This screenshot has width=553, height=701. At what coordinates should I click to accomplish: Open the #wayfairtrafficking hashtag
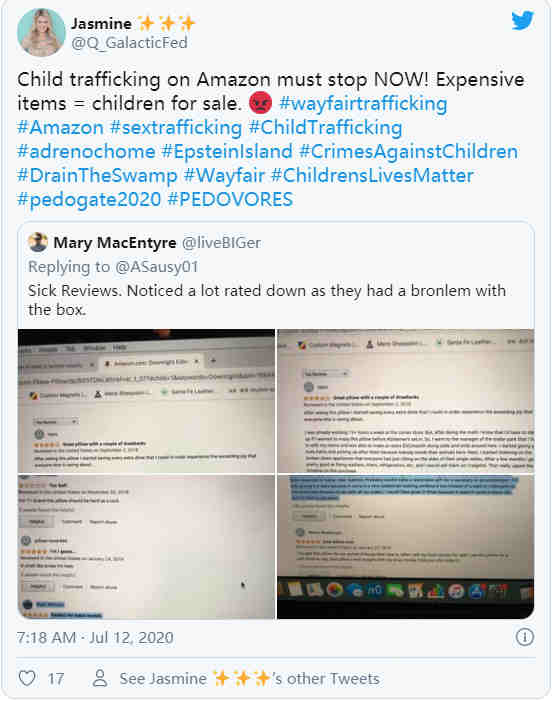tap(363, 103)
